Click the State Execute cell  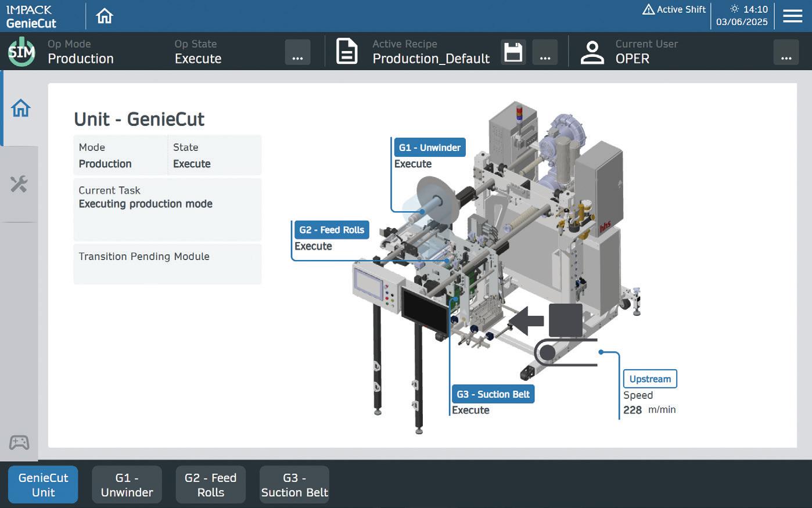215,155
